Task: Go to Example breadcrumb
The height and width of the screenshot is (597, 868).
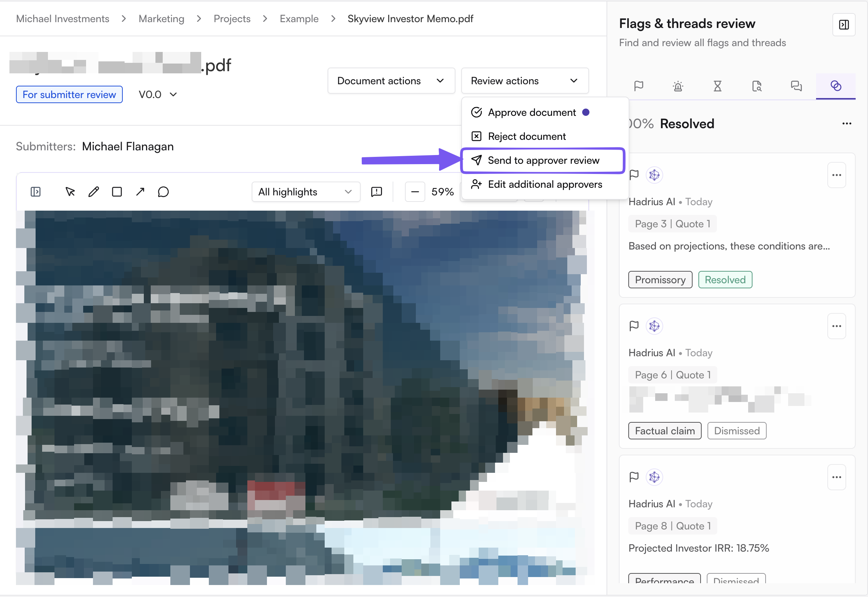Action: tap(299, 19)
